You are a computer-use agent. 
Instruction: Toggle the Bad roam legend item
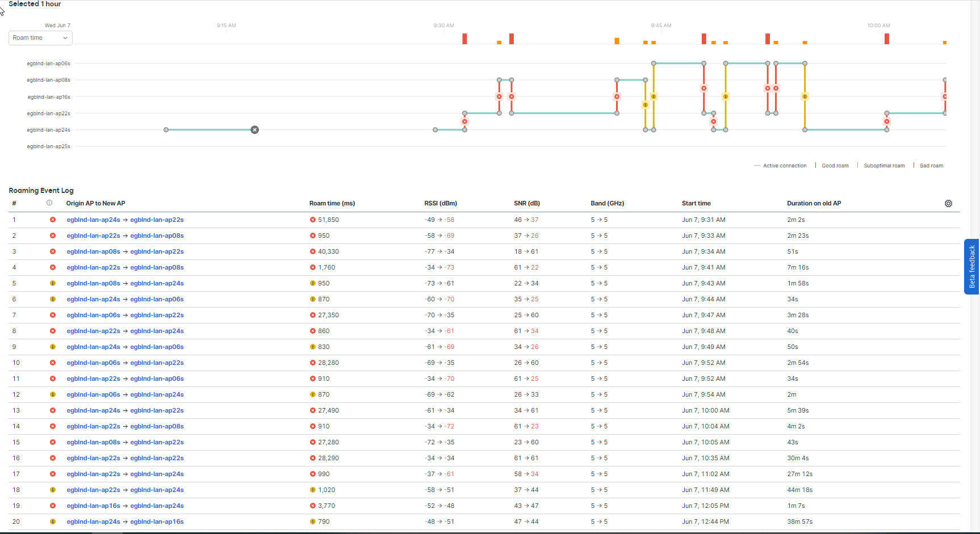(x=931, y=165)
